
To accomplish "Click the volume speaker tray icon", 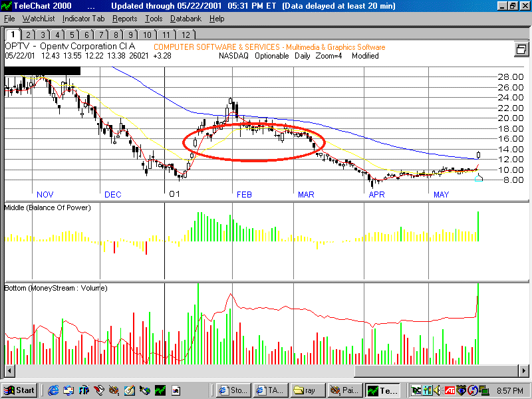I will [438, 390].
